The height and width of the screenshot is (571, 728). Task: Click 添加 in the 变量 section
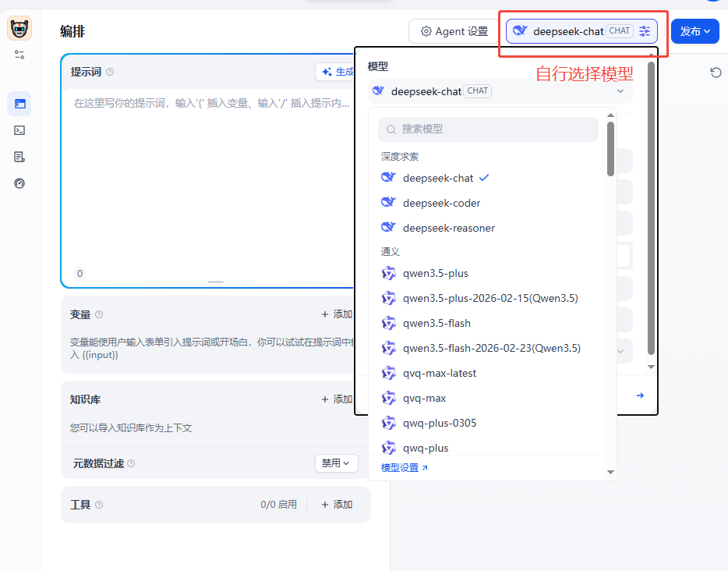pos(337,314)
